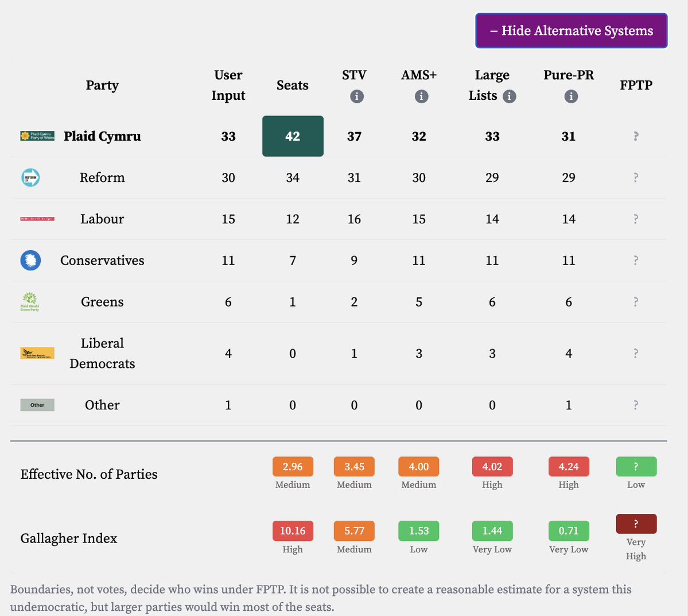688x616 pixels.
Task: Click the Plaid Cymru party logo
Action: (x=37, y=136)
